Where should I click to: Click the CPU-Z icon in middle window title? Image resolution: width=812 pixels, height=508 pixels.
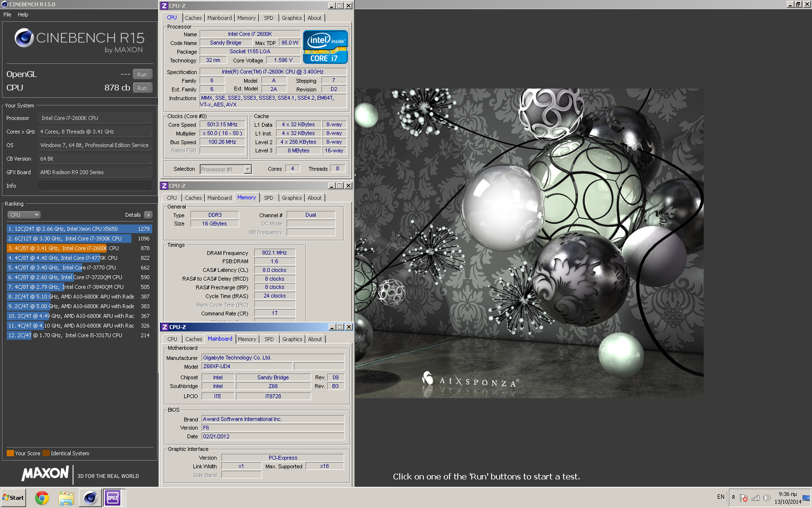coord(164,186)
